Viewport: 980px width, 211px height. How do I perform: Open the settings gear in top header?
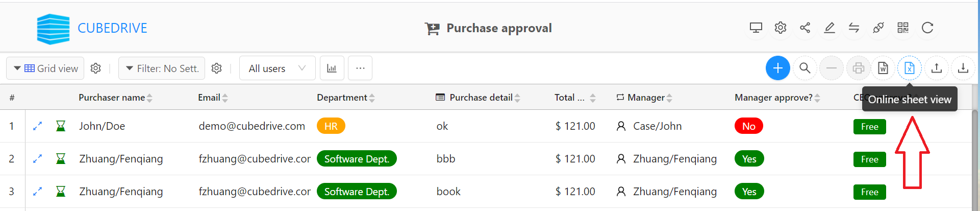[x=781, y=28]
